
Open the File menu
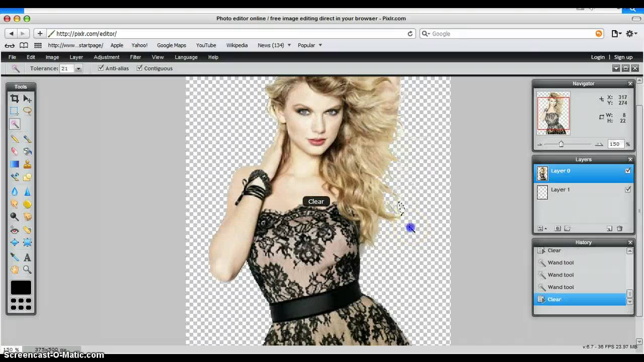click(12, 57)
